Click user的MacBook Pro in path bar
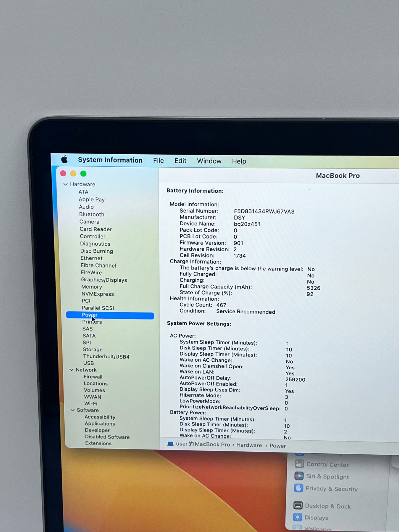The height and width of the screenshot is (532, 399). [x=203, y=444]
